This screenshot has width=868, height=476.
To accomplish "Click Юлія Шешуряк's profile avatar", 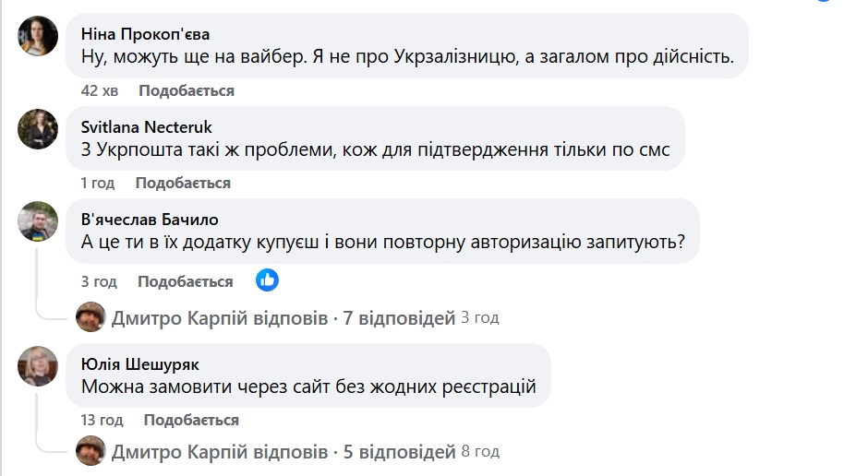I will pos(38,366).
